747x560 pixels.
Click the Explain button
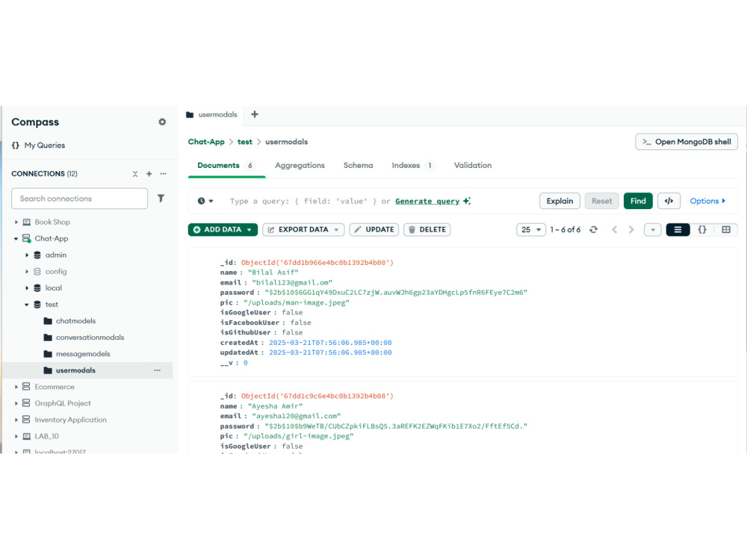[x=560, y=201]
